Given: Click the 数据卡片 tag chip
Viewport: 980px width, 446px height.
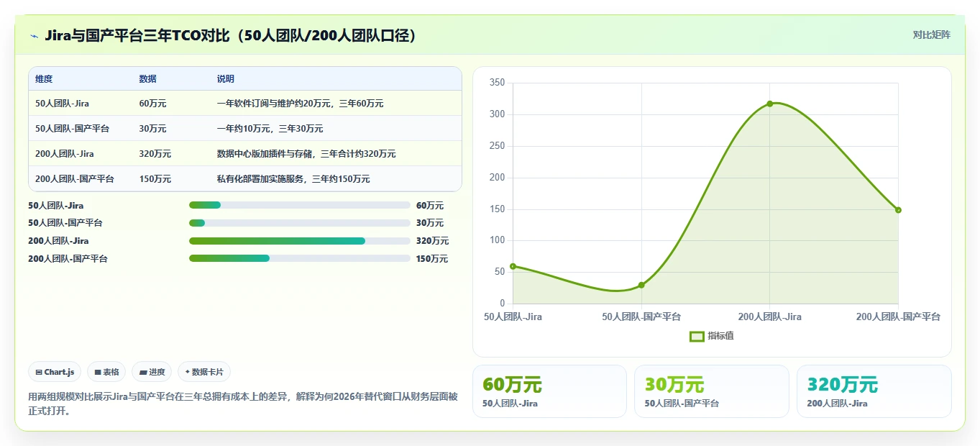Looking at the screenshot, I should [x=204, y=372].
